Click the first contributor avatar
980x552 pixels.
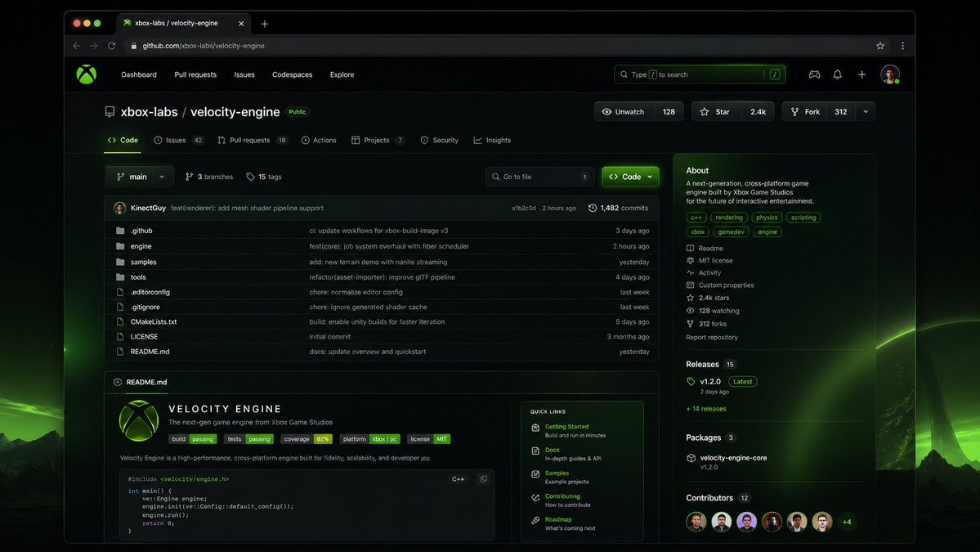[x=696, y=522]
